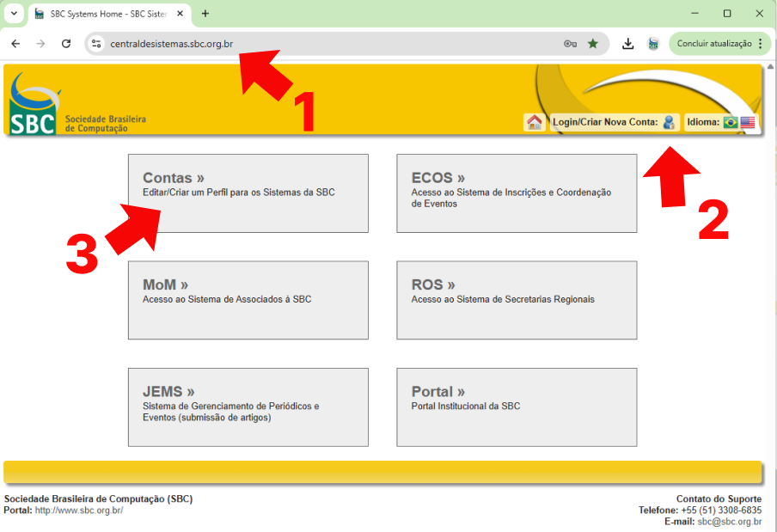Open the browser downloads icon
This screenshot has height=532, width=777.
click(x=628, y=44)
